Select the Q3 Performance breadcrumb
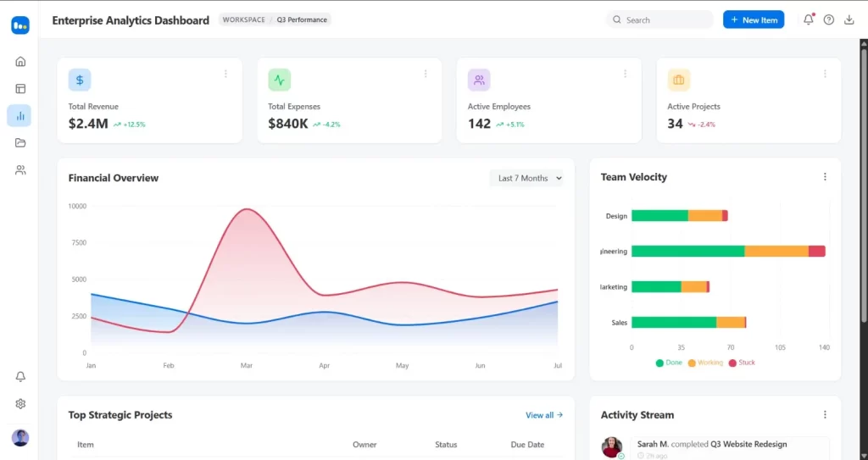 click(x=302, y=19)
